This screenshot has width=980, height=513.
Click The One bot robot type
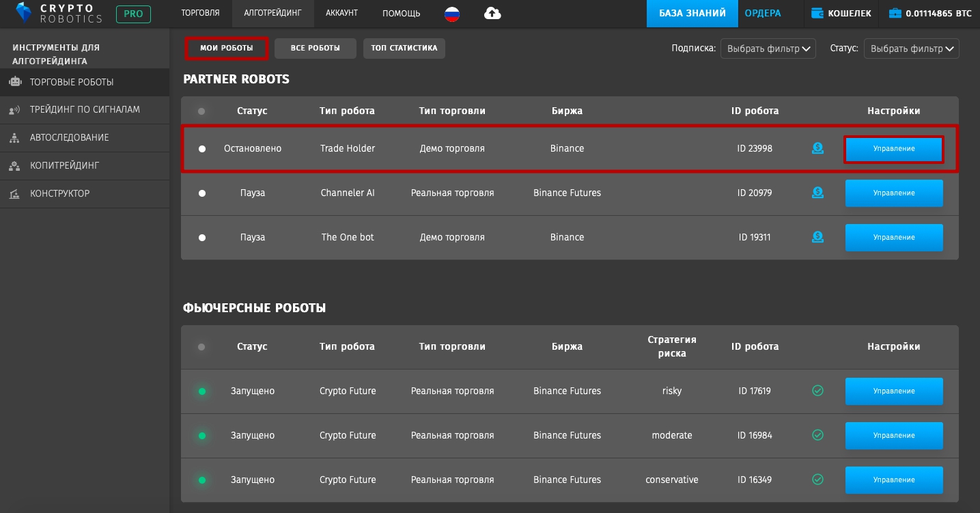(x=348, y=237)
